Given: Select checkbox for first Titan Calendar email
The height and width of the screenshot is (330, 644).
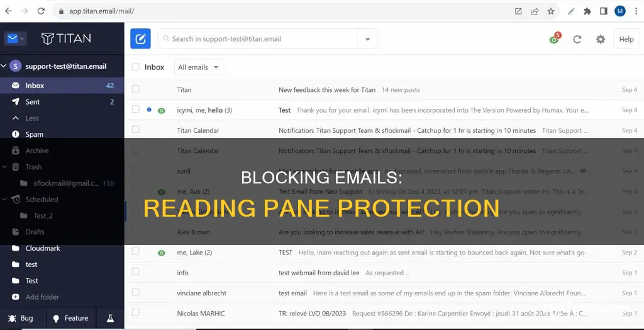Looking at the screenshot, I should point(136,129).
